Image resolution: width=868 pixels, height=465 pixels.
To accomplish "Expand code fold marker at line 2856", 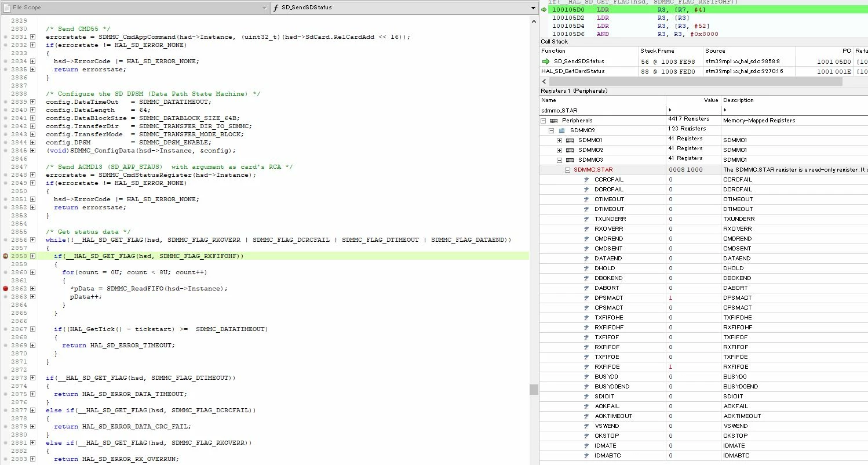I will click(32, 239).
